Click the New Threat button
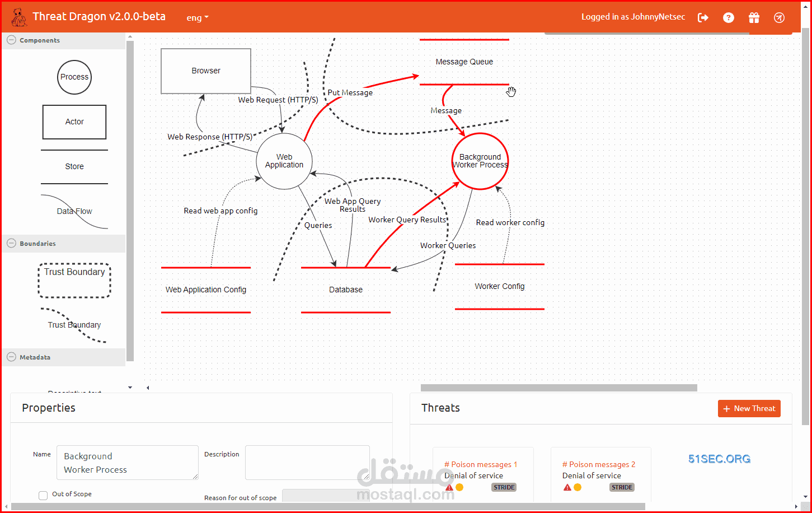Image resolution: width=812 pixels, height=513 pixels. click(749, 409)
